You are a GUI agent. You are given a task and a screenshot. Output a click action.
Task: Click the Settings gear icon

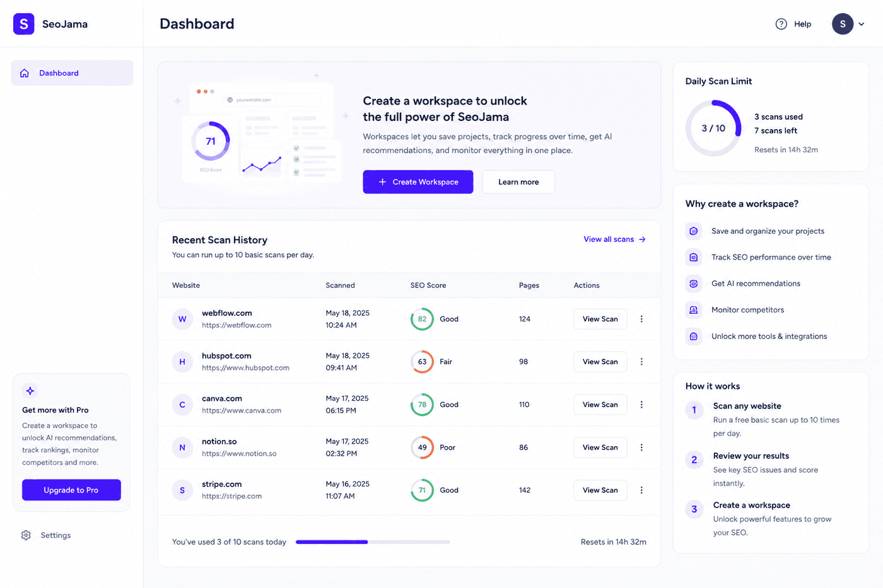pos(26,535)
